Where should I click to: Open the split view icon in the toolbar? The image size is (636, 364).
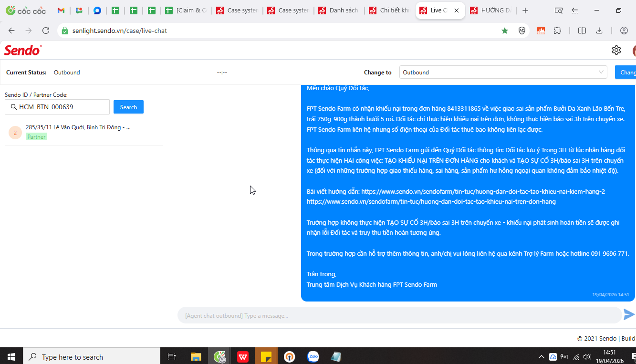coord(582,31)
